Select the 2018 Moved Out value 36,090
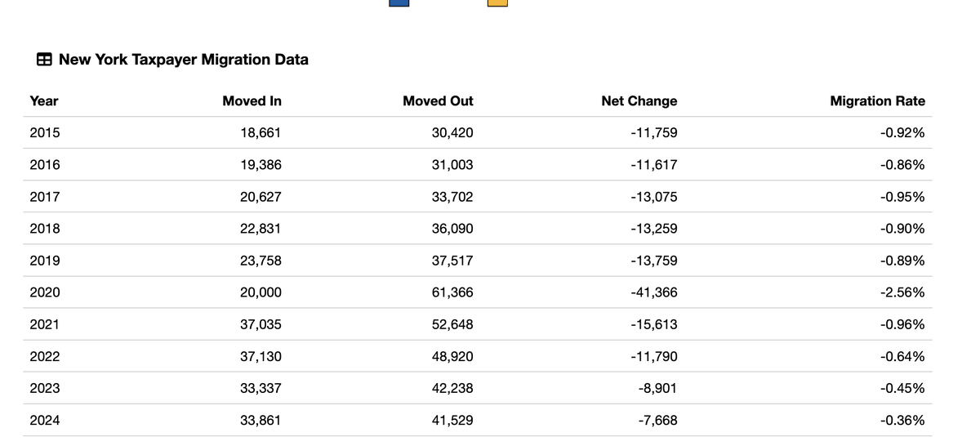This screenshot has height=446, width=980. tap(452, 229)
